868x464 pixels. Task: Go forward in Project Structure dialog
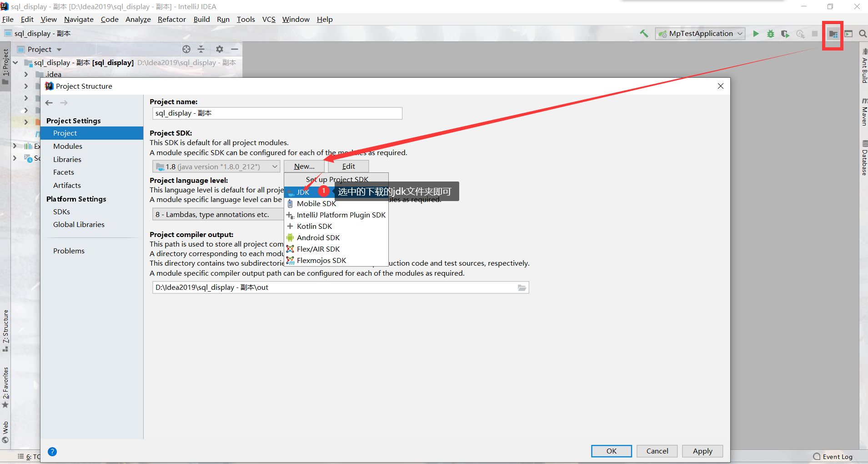pyautogui.click(x=64, y=103)
